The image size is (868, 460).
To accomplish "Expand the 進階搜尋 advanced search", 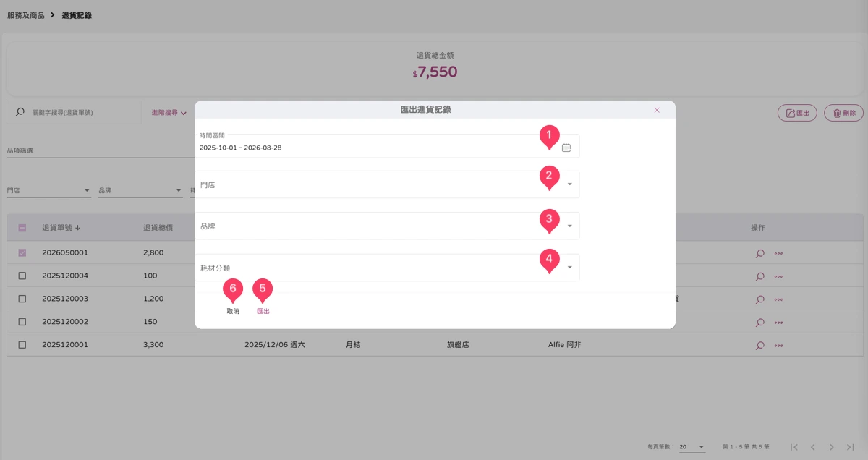I will coord(169,113).
